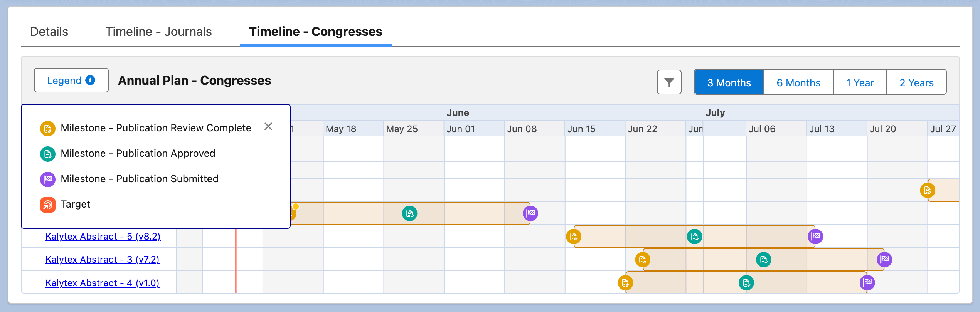Open Kalytex Abstract - 4 (v1.0) link
Image resolution: width=980 pixels, height=312 pixels.
pyautogui.click(x=102, y=283)
